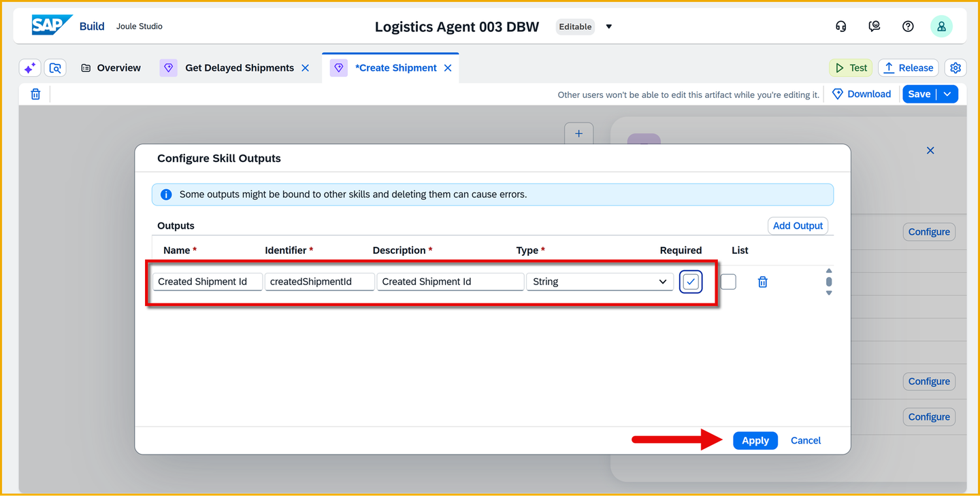The height and width of the screenshot is (496, 980).
Task: Click the Build product label
Action: 92,27
